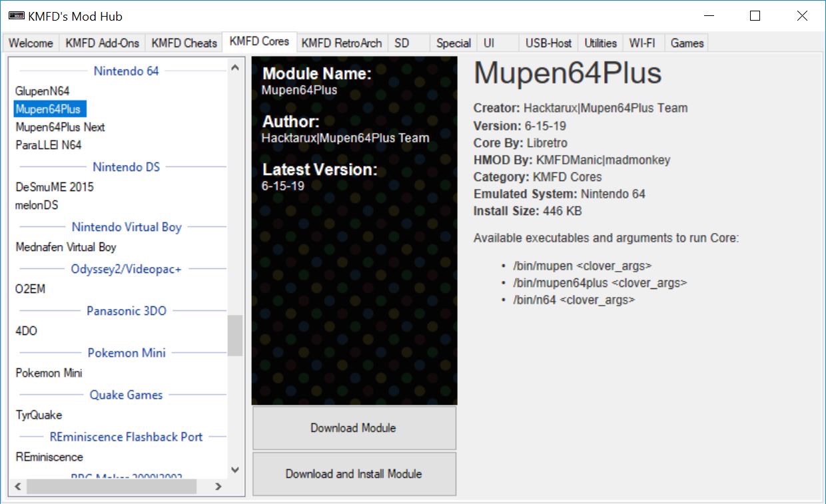Open the Special tab
826x504 pixels.
tap(454, 43)
